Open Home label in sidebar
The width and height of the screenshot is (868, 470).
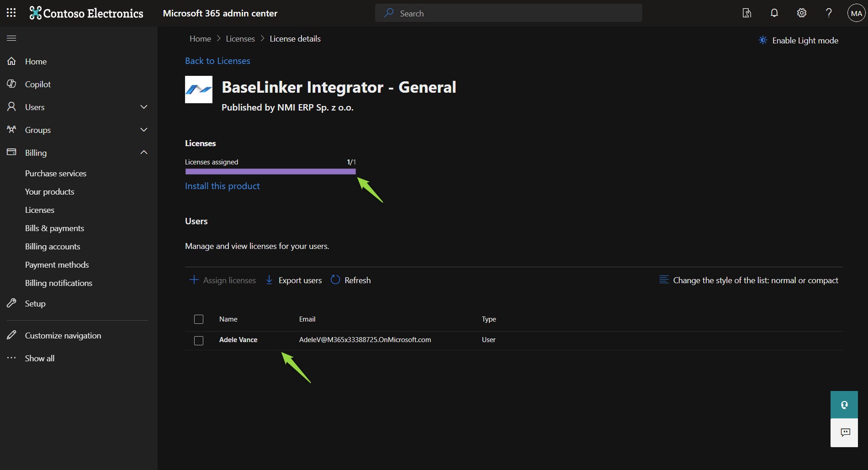pos(36,62)
